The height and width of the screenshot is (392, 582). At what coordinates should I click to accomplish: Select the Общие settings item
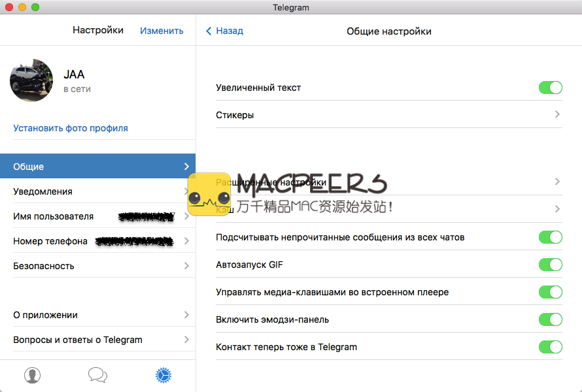(x=97, y=166)
